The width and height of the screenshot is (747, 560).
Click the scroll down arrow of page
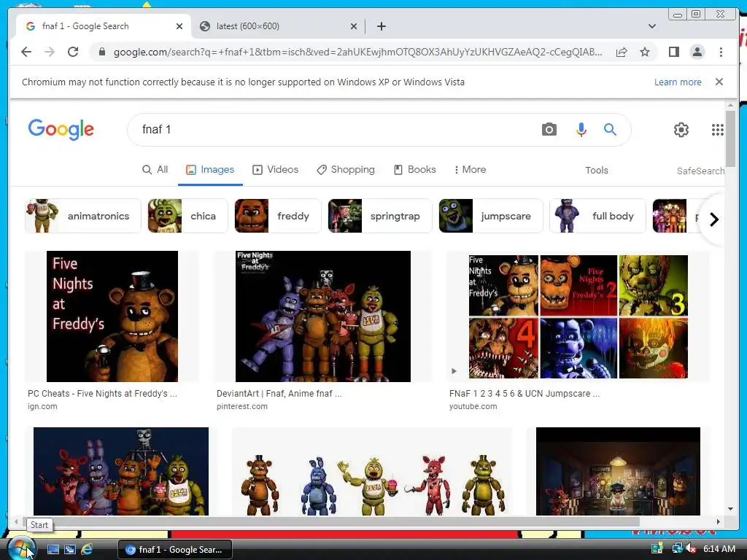(730, 508)
